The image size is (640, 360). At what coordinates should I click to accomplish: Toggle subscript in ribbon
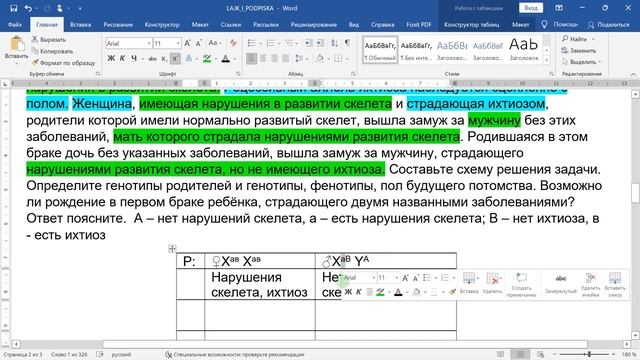[x=164, y=59]
